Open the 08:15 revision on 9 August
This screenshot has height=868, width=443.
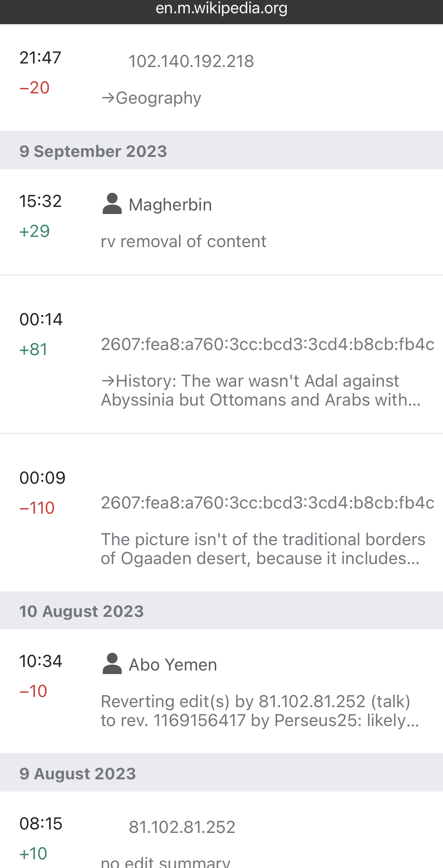pyautogui.click(x=41, y=823)
